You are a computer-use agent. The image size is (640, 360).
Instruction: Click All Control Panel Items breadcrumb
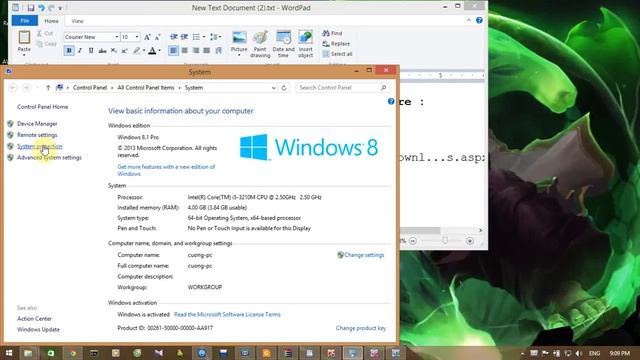(x=146, y=88)
